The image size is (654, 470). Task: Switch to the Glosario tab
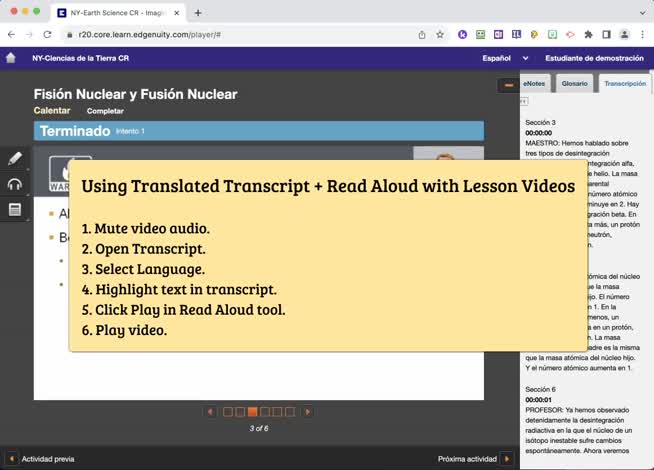coord(574,84)
